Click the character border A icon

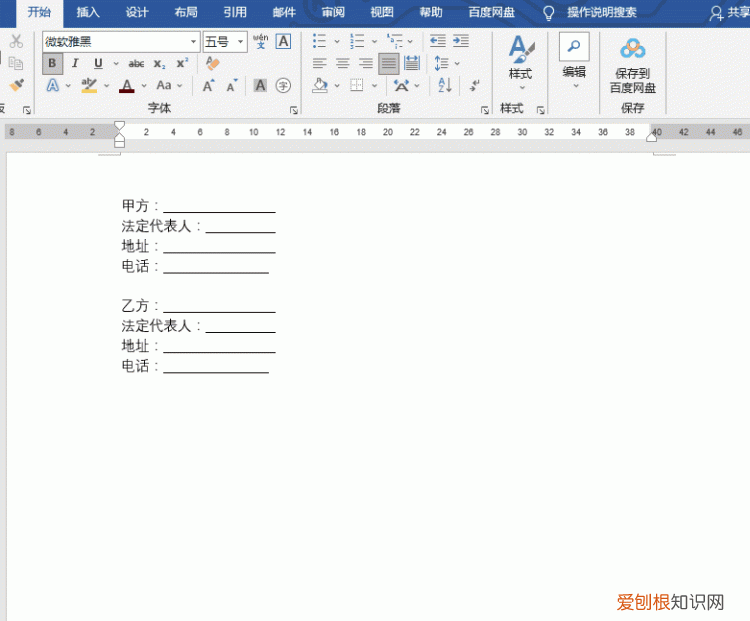point(283,42)
